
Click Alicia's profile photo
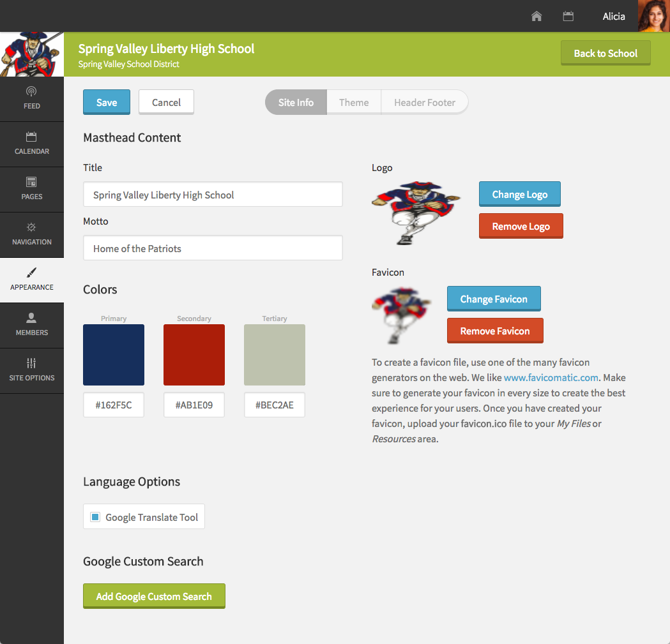(x=654, y=16)
